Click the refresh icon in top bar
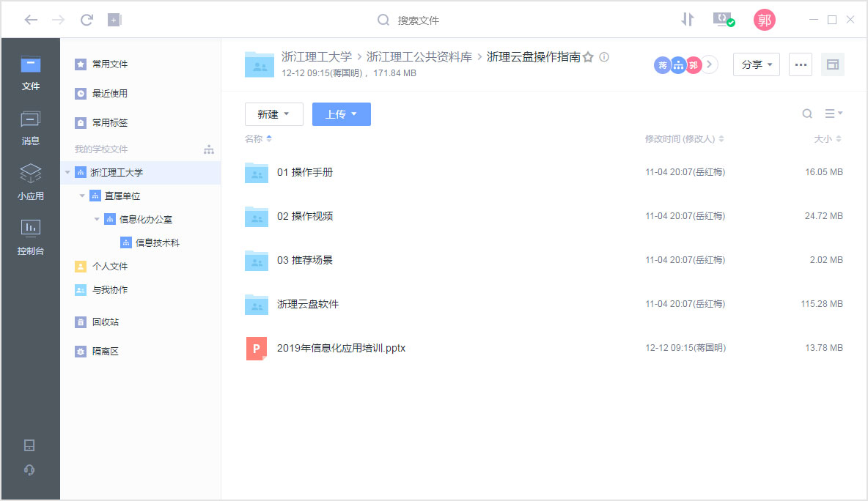The width and height of the screenshot is (868, 501). (x=87, y=20)
